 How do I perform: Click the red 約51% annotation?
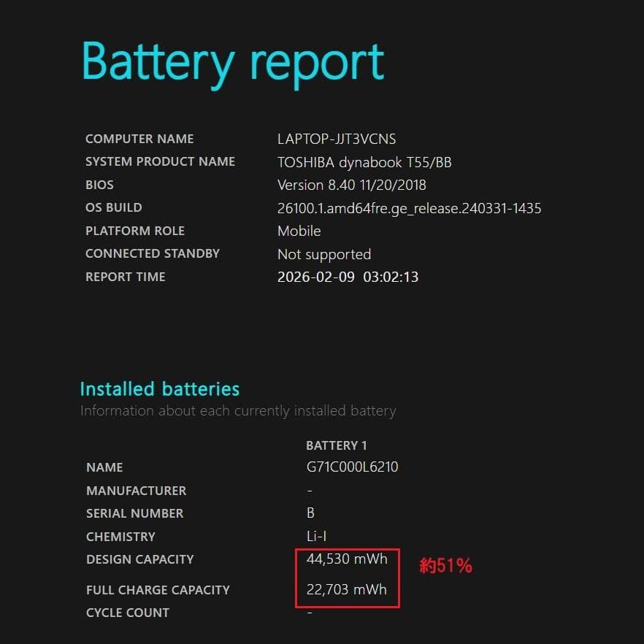pos(445,566)
